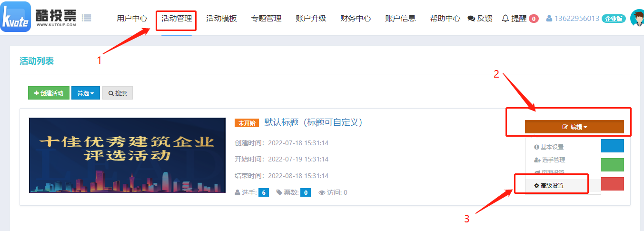Click the phone number account icon

pyautogui.click(x=549, y=19)
